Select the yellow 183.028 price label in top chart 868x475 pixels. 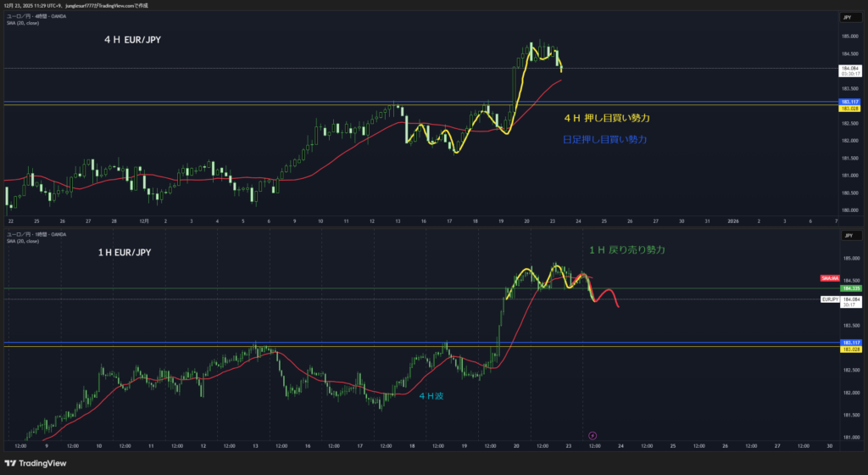[849, 109]
